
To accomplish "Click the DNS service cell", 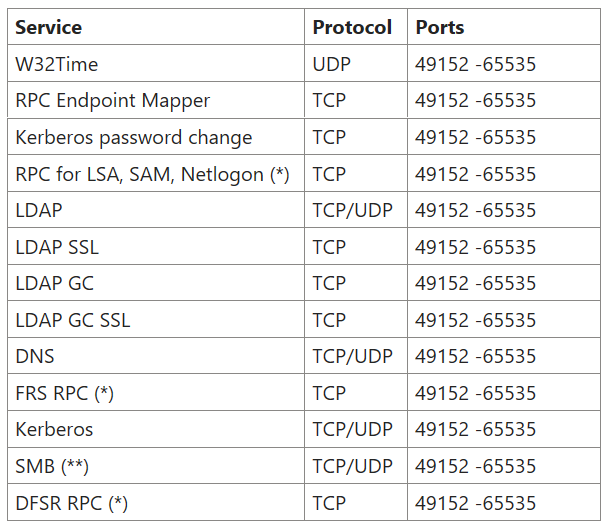I will coord(156,356).
